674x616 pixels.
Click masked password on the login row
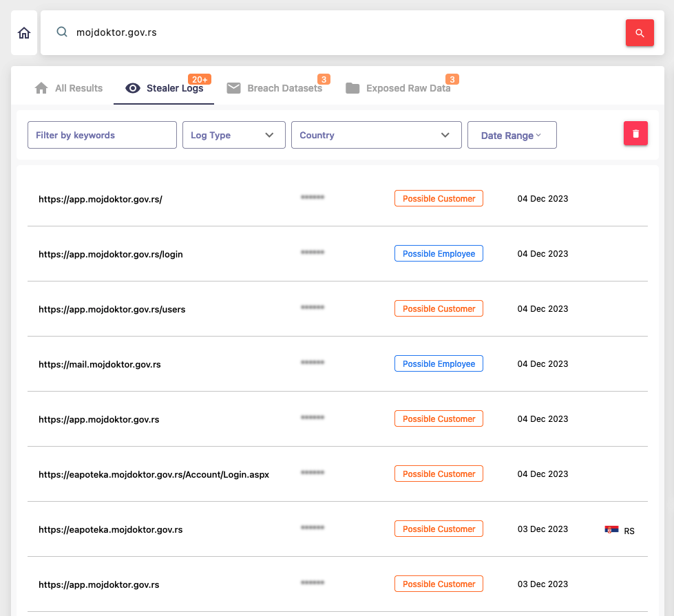(x=313, y=253)
